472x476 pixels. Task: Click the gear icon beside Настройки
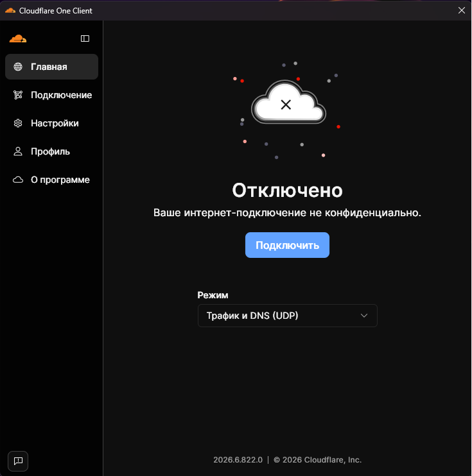point(18,123)
